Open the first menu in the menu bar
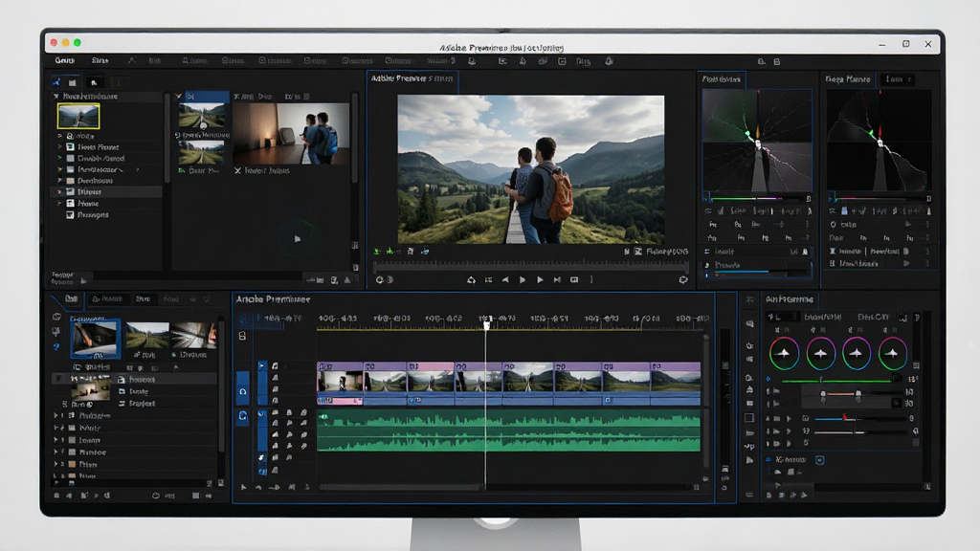Screen dimensions: 980x551 pos(65,60)
